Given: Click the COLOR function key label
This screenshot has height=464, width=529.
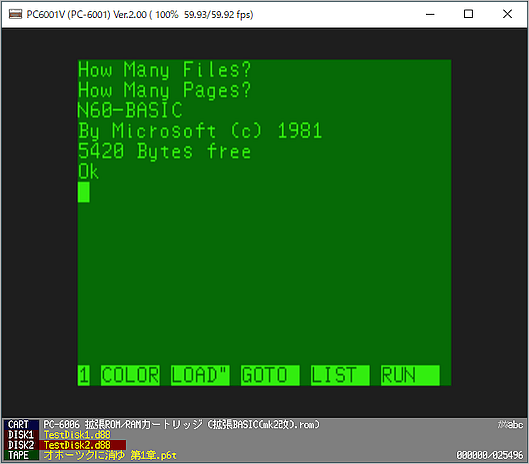Looking at the screenshot, I should (130, 375).
